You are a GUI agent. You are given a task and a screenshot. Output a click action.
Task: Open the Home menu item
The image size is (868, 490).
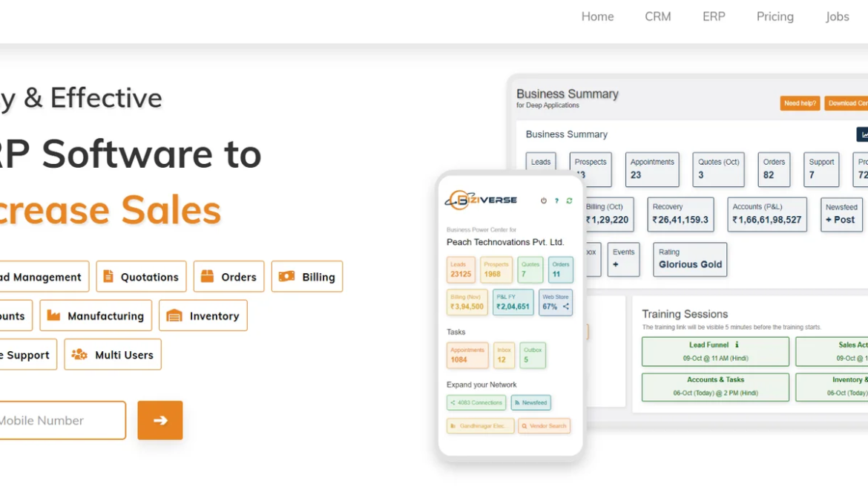click(x=597, y=16)
